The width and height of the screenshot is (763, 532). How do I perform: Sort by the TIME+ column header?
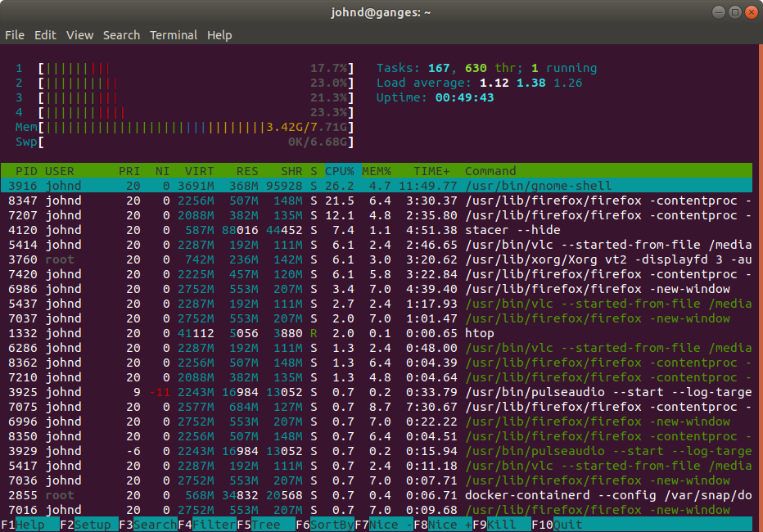click(x=431, y=171)
